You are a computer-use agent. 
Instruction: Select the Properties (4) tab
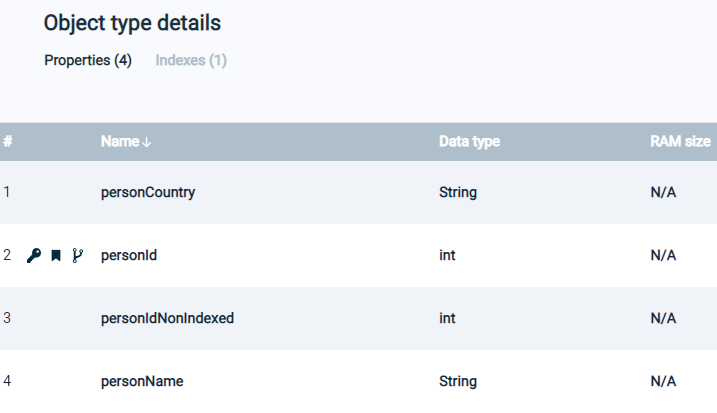coord(88,60)
